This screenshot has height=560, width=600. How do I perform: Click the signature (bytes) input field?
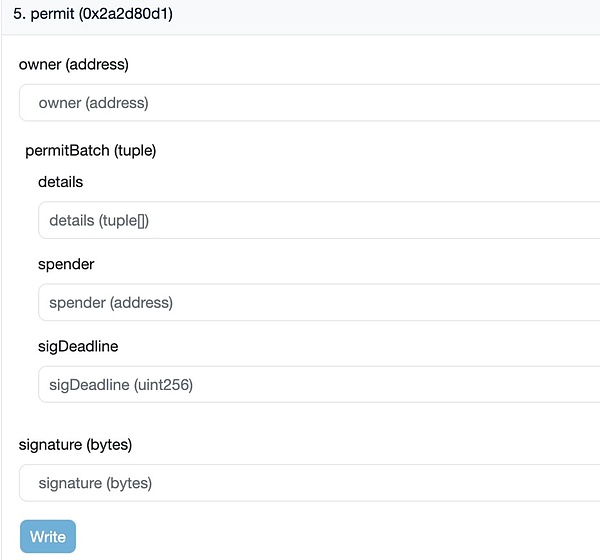point(308,483)
